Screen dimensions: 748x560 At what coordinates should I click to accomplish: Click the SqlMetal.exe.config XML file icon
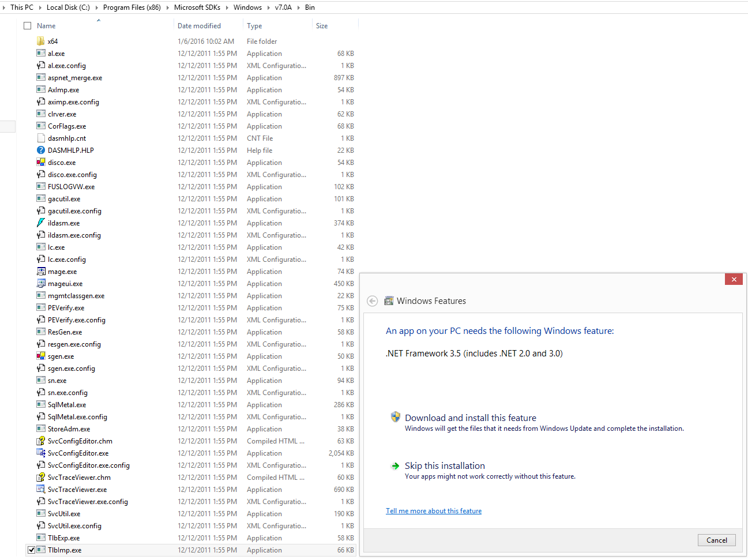click(40, 416)
